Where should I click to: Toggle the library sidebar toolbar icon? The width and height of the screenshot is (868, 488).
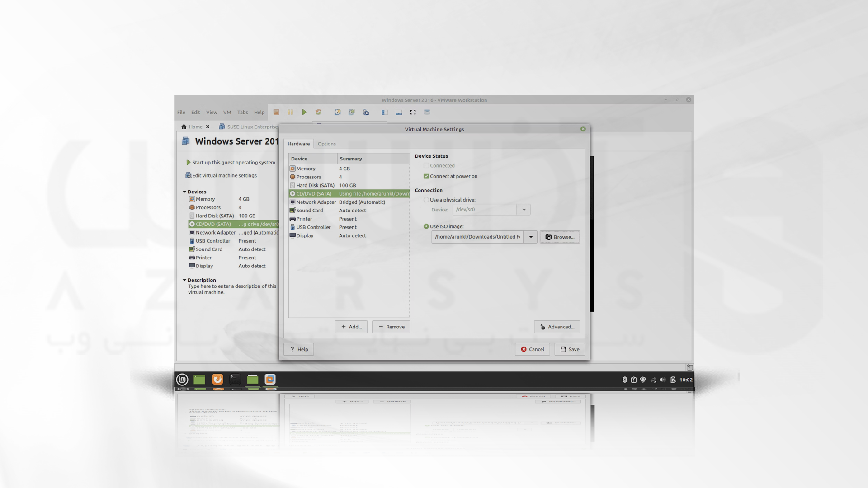pyautogui.click(x=385, y=112)
